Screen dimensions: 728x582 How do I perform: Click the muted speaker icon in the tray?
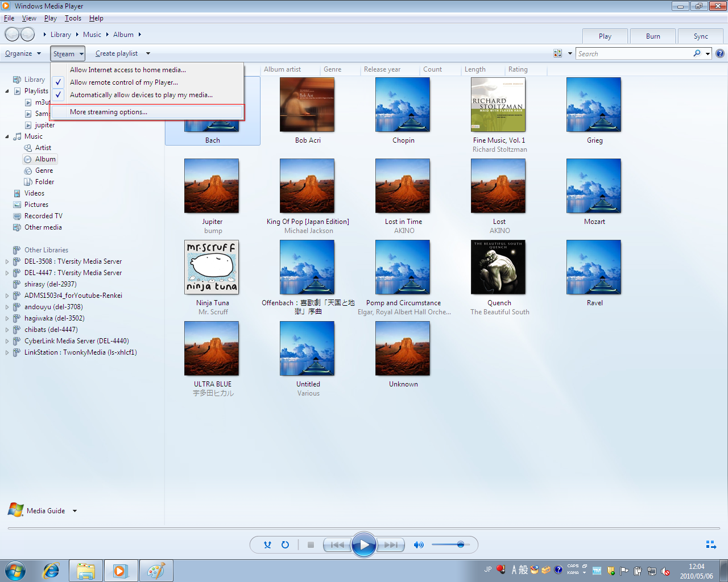pyautogui.click(x=665, y=571)
